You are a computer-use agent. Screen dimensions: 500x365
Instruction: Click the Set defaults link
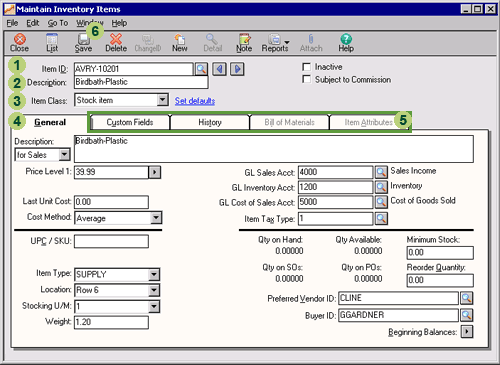195,101
